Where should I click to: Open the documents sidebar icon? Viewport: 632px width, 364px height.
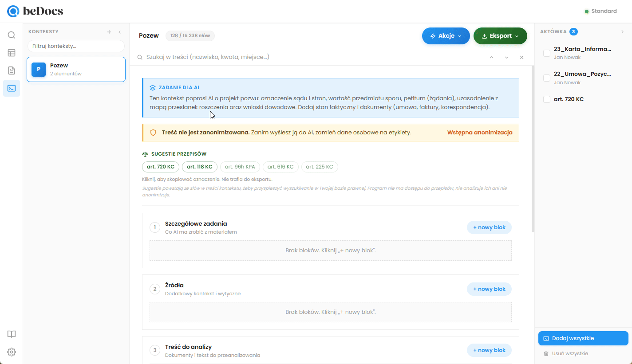(12, 70)
